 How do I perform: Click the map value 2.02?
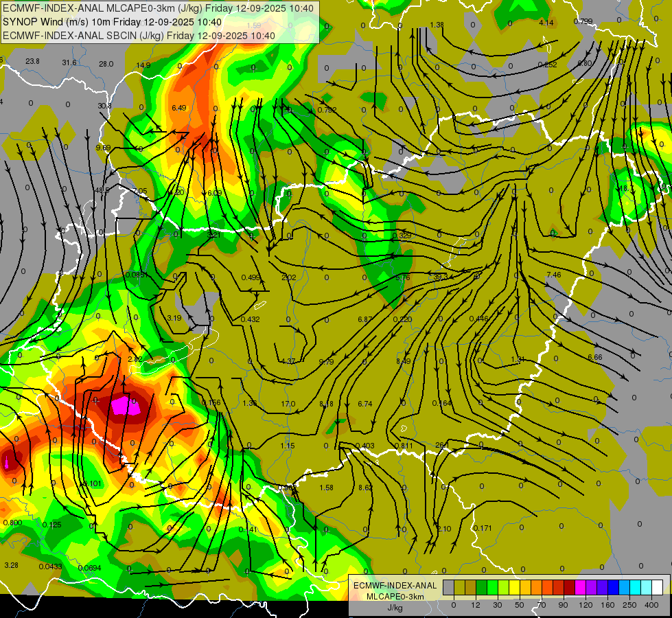[288, 277]
